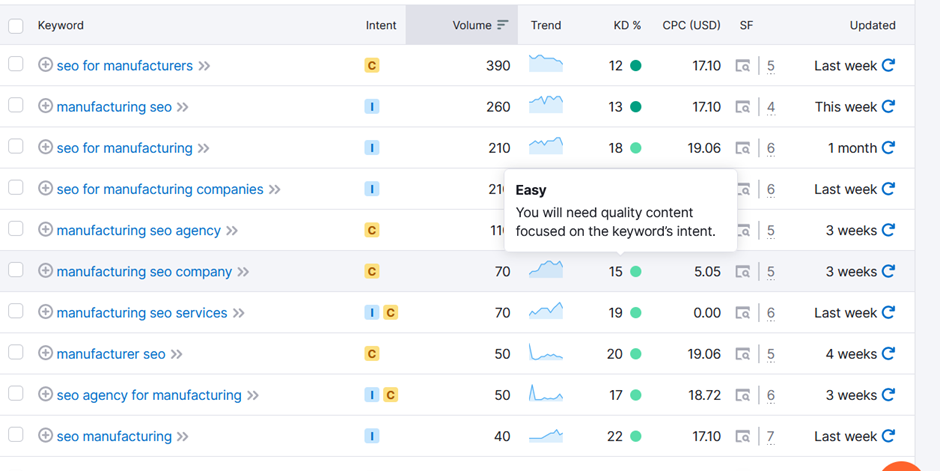The width and height of the screenshot is (940, 471).
Task: Check the 'manufacturing seo company' row
Action: pyautogui.click(x=16, y=270)
